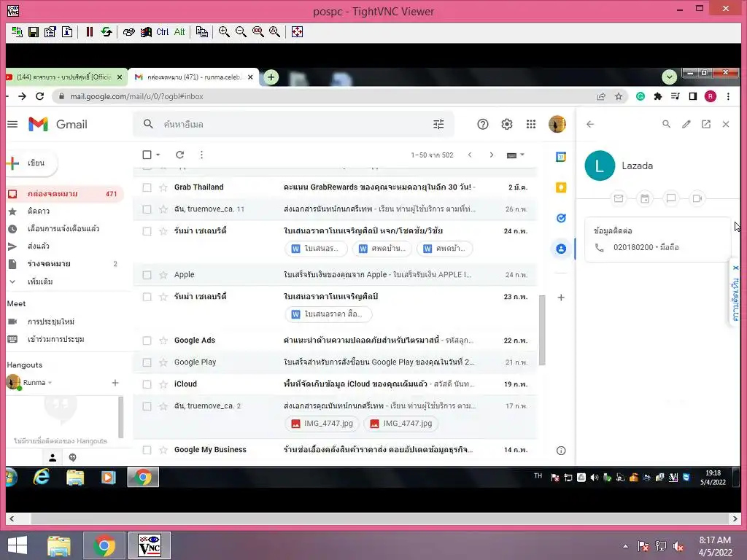
Task: Click the TightVNC zoom out icon
Action: [241, 32]
